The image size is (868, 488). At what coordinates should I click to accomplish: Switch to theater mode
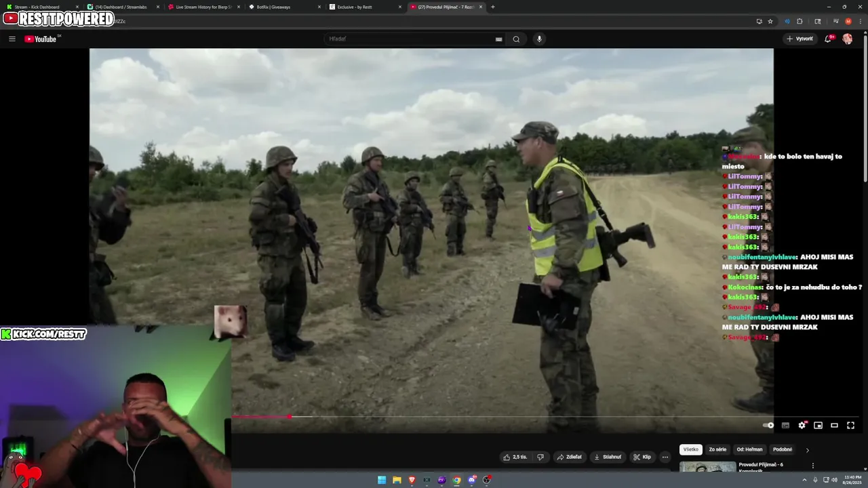834,425
